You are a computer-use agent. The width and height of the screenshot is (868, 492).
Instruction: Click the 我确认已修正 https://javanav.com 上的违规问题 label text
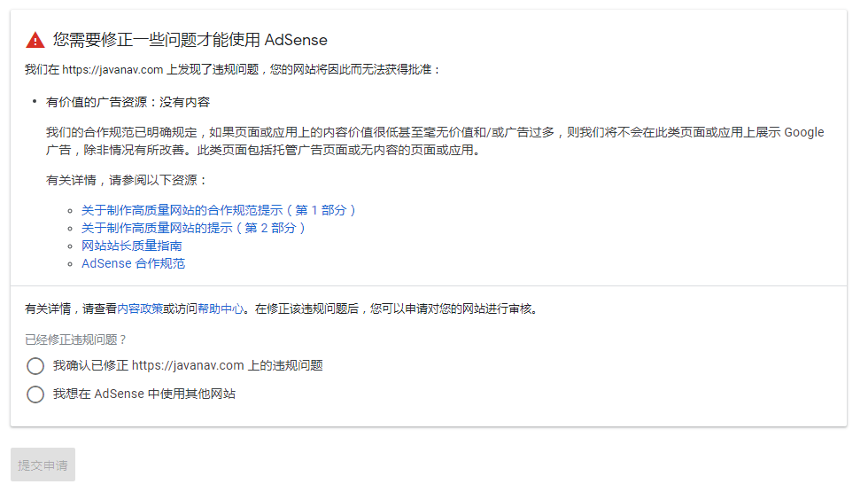[188, 365]
